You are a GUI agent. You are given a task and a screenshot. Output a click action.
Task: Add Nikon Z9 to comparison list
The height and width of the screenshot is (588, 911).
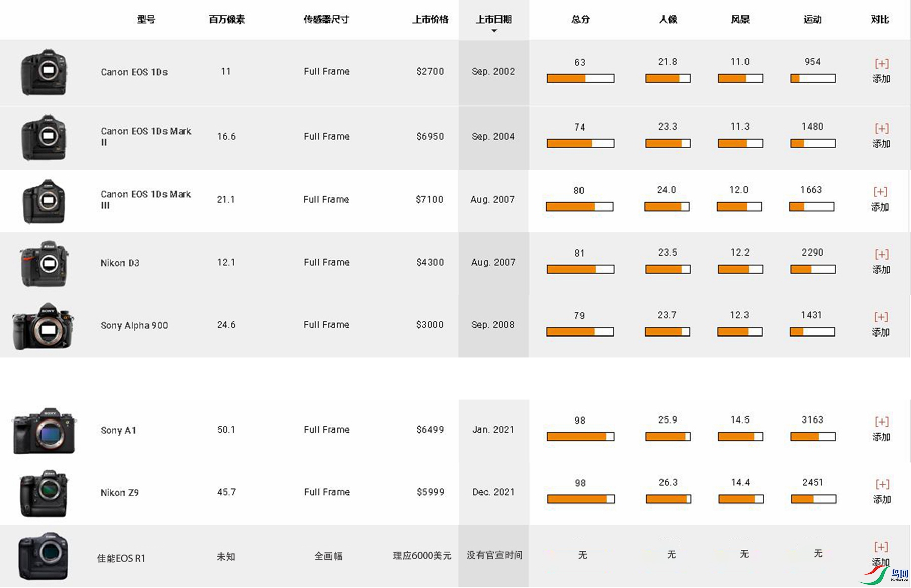[882, 485]
